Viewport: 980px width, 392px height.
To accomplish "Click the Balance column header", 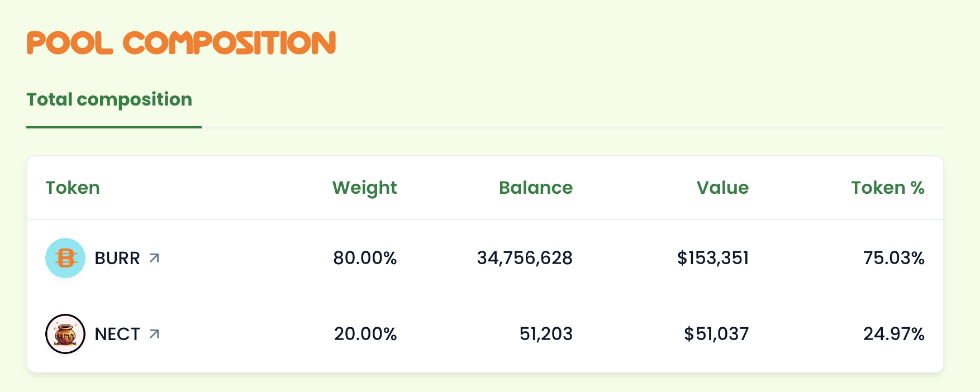I will (x=535, y=188).
